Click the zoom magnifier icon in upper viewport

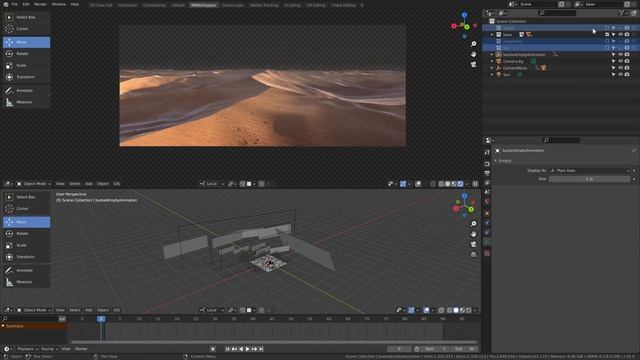tap(473, 44)
